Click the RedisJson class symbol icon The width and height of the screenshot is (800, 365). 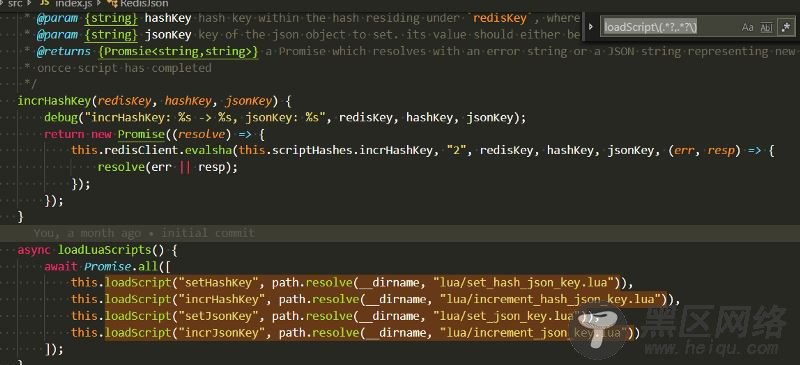pyautogui.click(x=112, y=4)
